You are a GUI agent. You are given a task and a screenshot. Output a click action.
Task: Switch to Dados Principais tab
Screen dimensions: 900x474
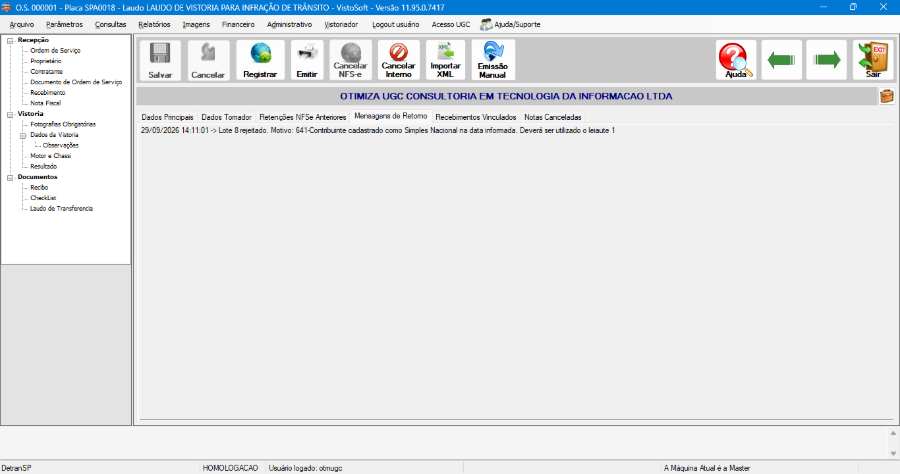pos(167,117)
